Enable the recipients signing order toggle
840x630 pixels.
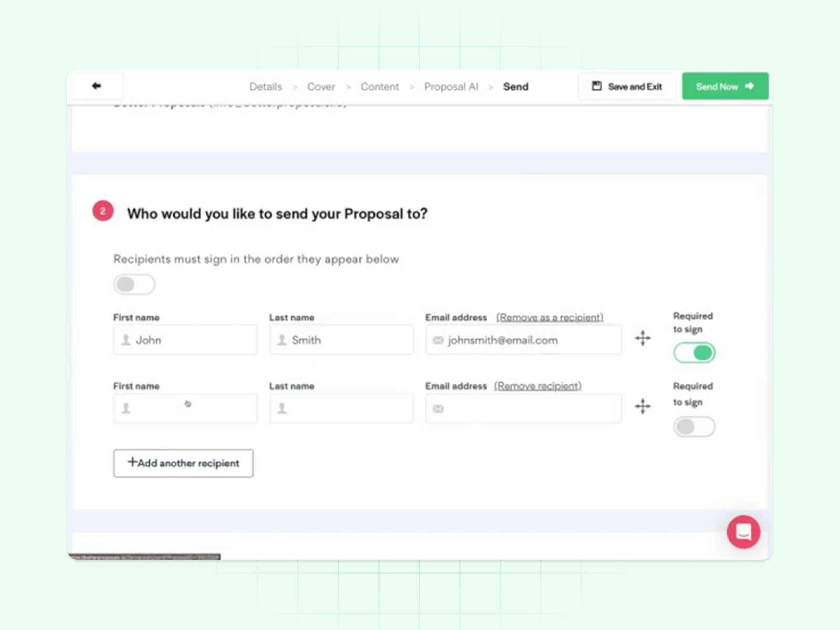coord(134,284)
